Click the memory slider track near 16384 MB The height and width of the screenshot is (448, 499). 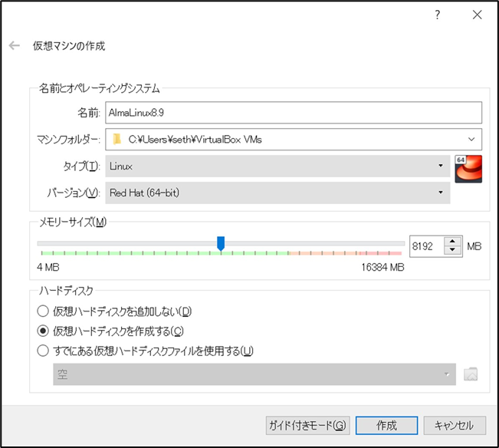tap(399, 244)
